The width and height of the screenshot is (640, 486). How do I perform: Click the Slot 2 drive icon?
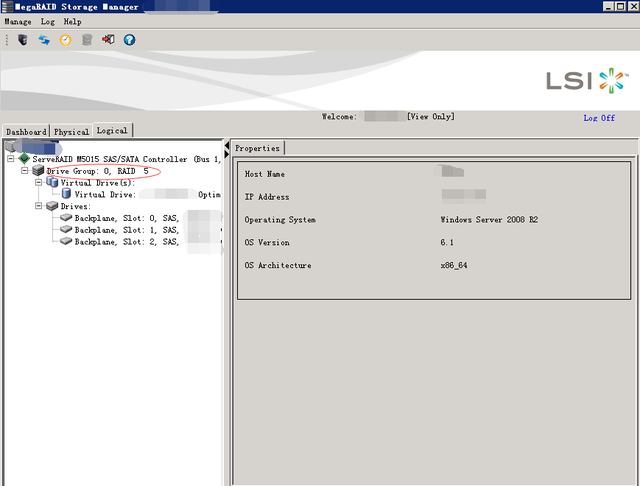66,242
